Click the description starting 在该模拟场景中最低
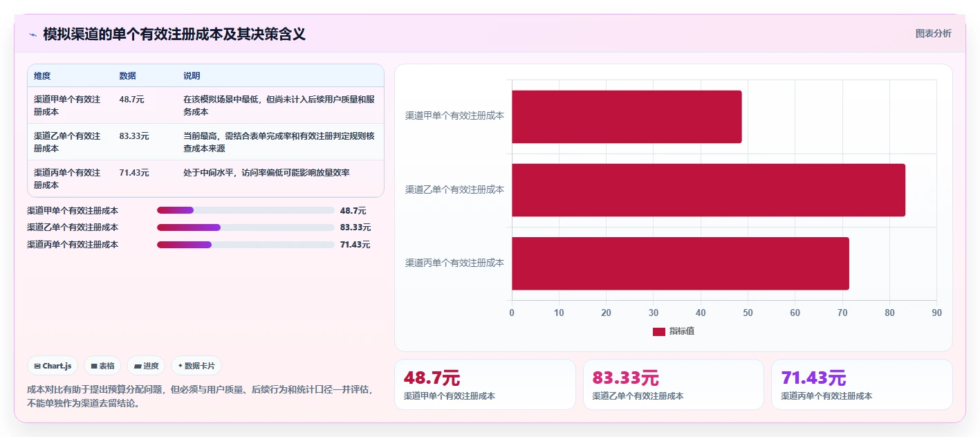980x437 pixels. click(x=279, y=106)
